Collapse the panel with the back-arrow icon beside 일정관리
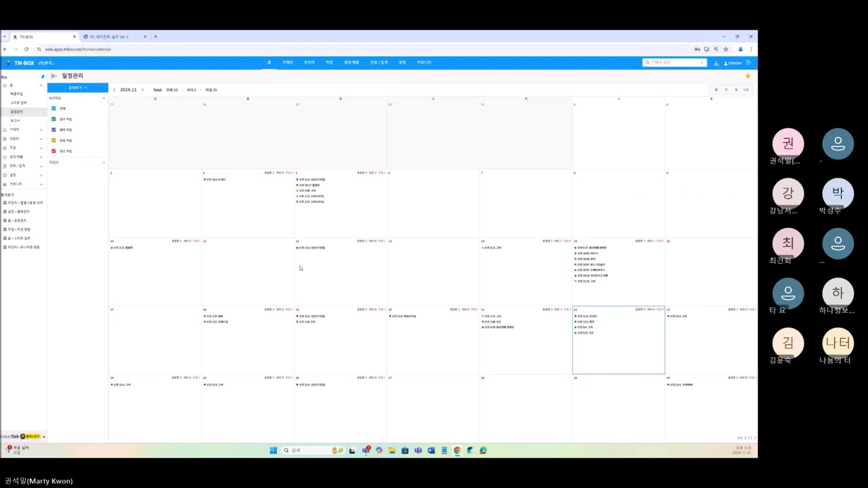868x488 pixels. [54, 76]
